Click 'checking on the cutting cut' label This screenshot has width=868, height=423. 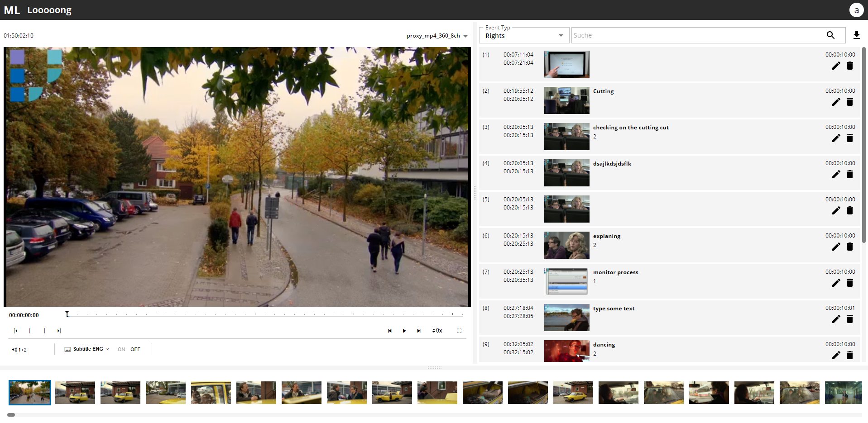coord(631,128)
